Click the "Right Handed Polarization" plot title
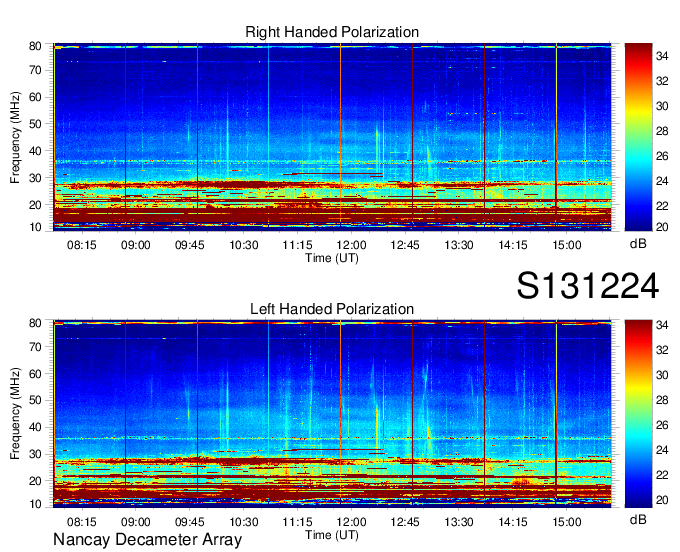The width and height of the screenshot is (680, 552). 332,32
